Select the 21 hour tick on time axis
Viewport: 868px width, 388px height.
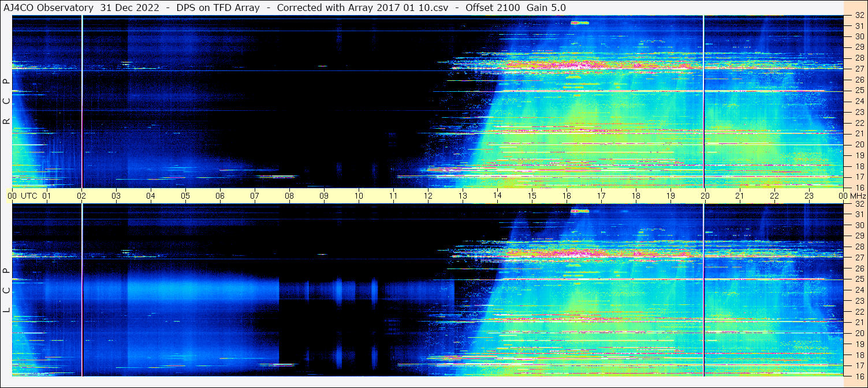pyautogui.click(x=740, y=196)
